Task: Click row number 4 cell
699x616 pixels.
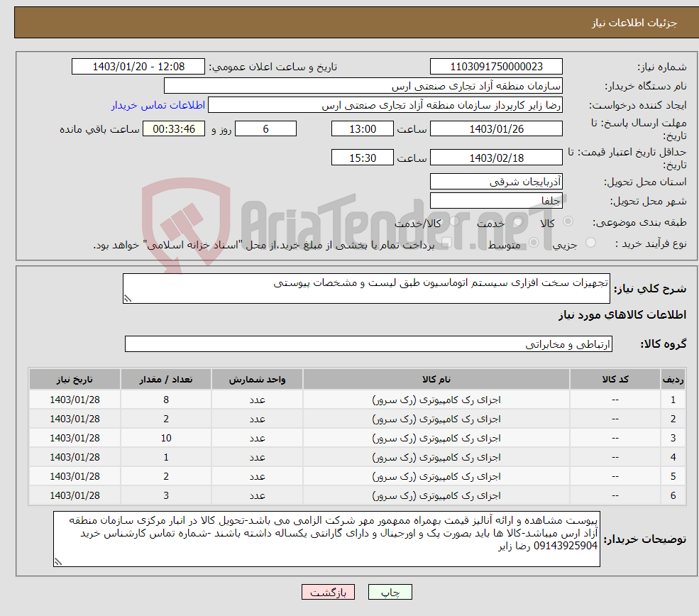Action: [x=673, y=457]
